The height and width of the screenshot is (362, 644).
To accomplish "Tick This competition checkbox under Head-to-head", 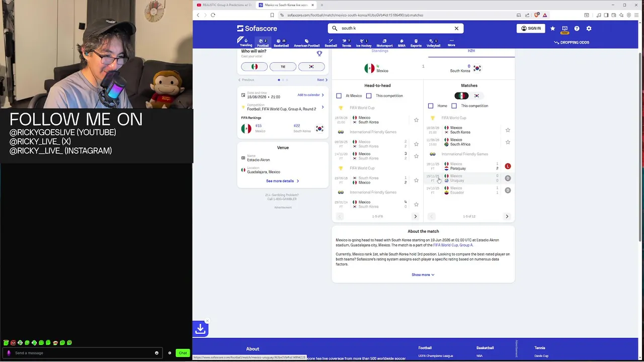I will pos(369,96).
